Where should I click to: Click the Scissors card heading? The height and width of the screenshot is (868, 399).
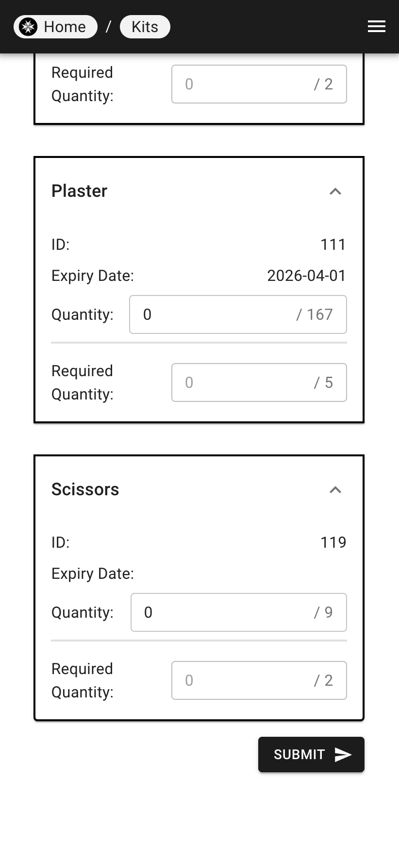(x=85, y=489)
